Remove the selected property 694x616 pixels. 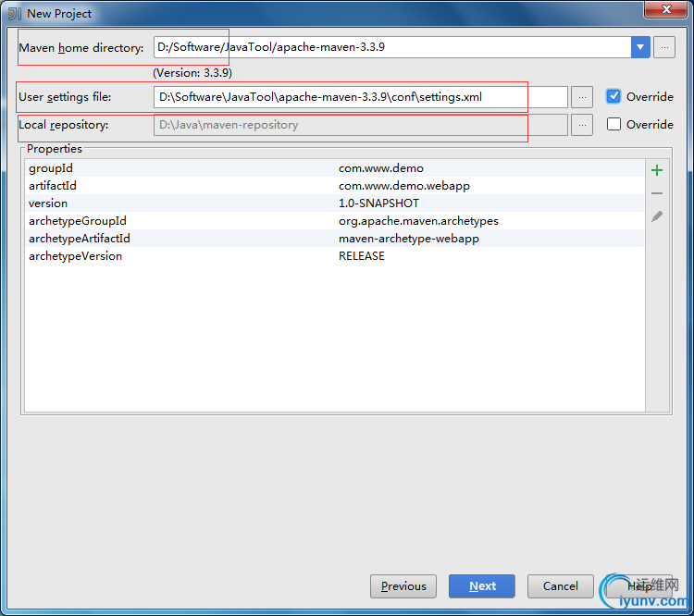pos(657,193)
